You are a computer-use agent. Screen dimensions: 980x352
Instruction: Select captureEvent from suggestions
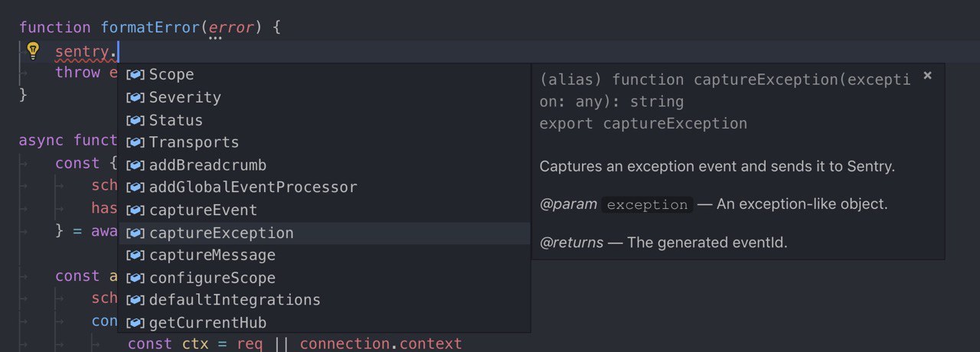coord(324,210)
